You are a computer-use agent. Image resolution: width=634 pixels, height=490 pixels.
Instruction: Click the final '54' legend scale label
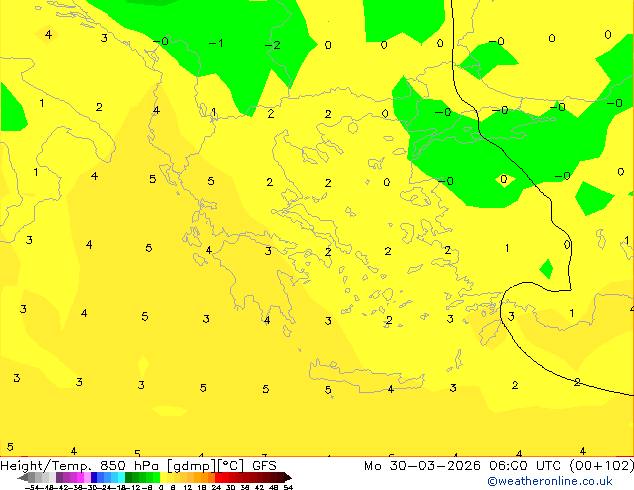[x=288, y=487]
